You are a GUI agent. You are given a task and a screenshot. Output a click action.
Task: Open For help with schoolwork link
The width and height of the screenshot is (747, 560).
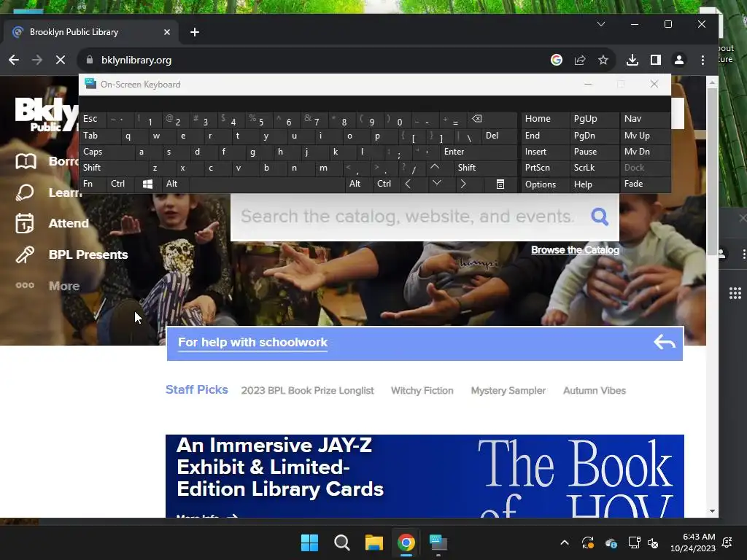click(252, 343)
